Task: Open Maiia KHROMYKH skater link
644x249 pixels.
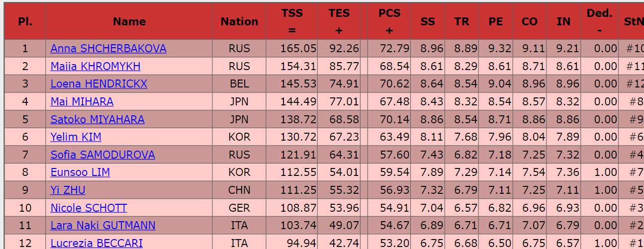Action: click(95, 67)
